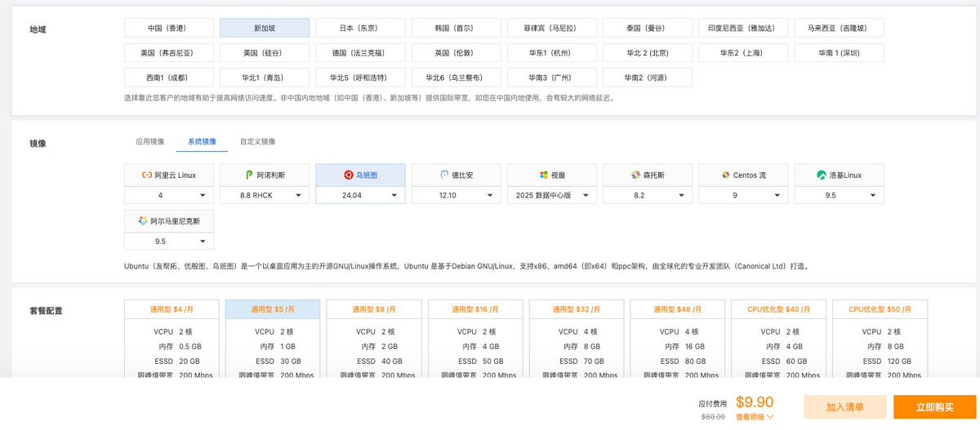Select region 英国（伦敦）
Image resolution: width=980 pixels, height=430 pixels.
pyautogui.click(x=457, y=53)
